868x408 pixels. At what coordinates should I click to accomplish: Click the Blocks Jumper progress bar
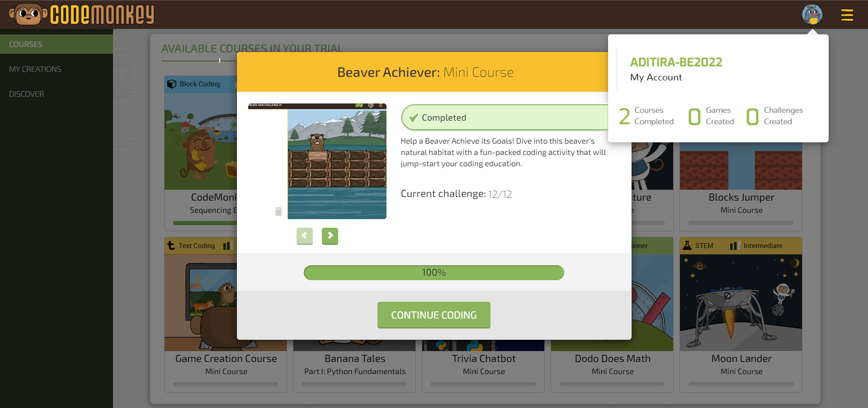[741, 223]
